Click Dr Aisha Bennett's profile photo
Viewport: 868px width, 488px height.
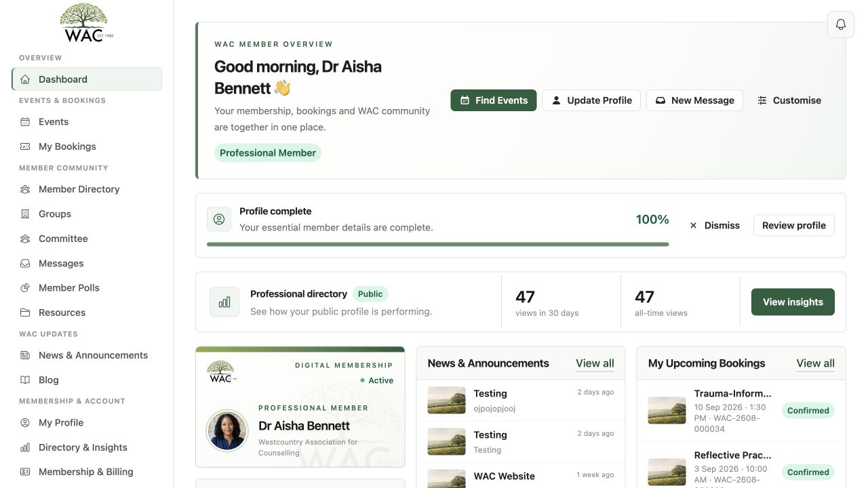coord(227,431)
